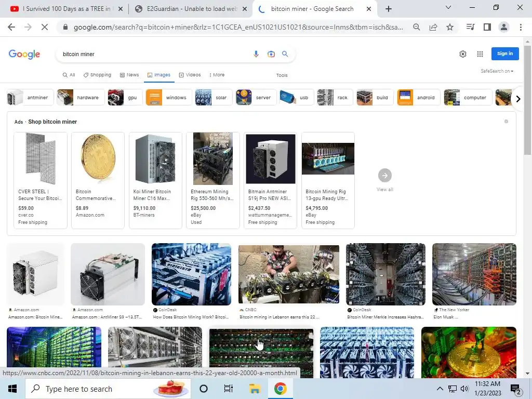Image resolution: width=532 pixels, height=399 pixels.
Task: Click Sign in button
Action: pos(505,54)
